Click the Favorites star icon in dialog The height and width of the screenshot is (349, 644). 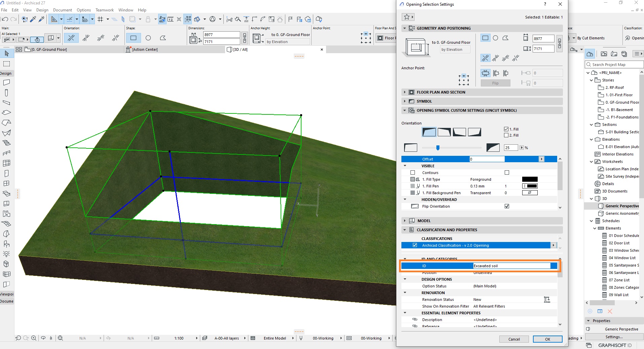(x=408, y=17)
